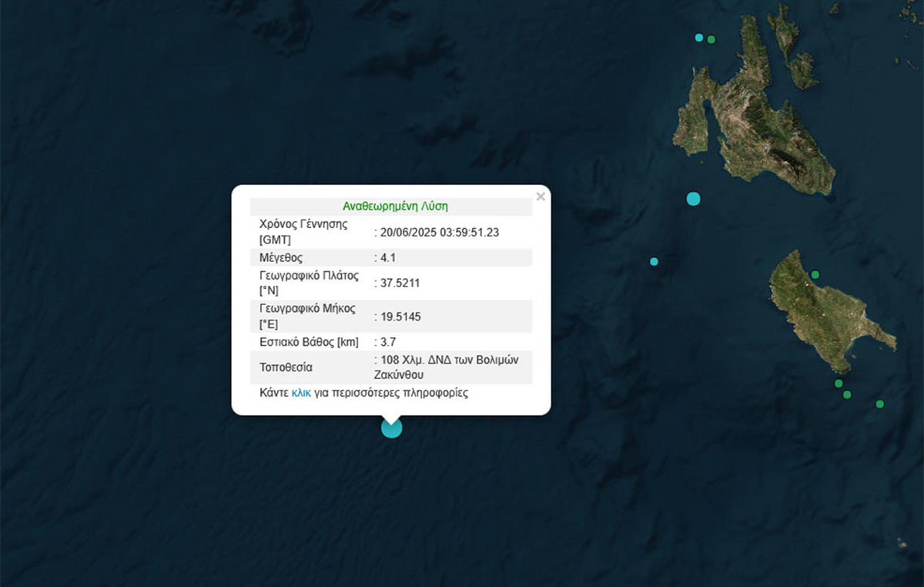Click the cyan marker north of Kefalonia
This screenshot has height=587, width=924.
699,38
